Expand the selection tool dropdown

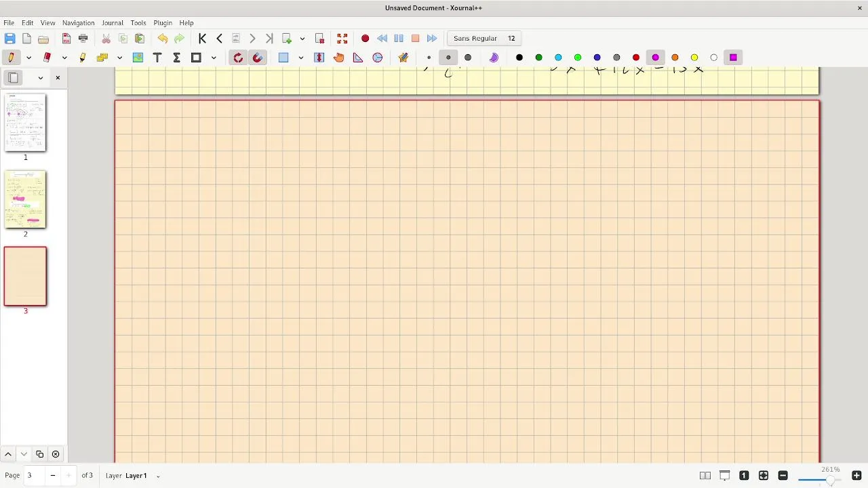tap(300, 58)
